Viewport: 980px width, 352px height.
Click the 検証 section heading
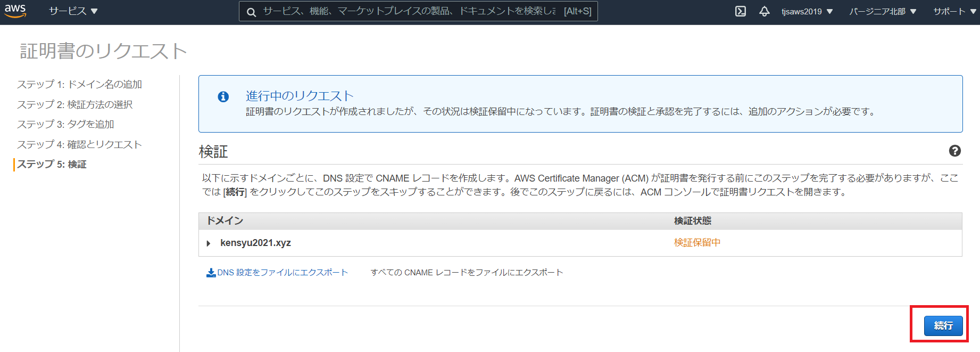(x=213, y=152)
